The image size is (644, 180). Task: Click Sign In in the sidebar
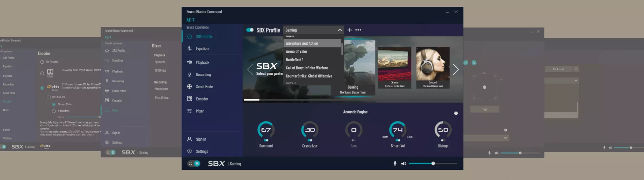(201, 139)
